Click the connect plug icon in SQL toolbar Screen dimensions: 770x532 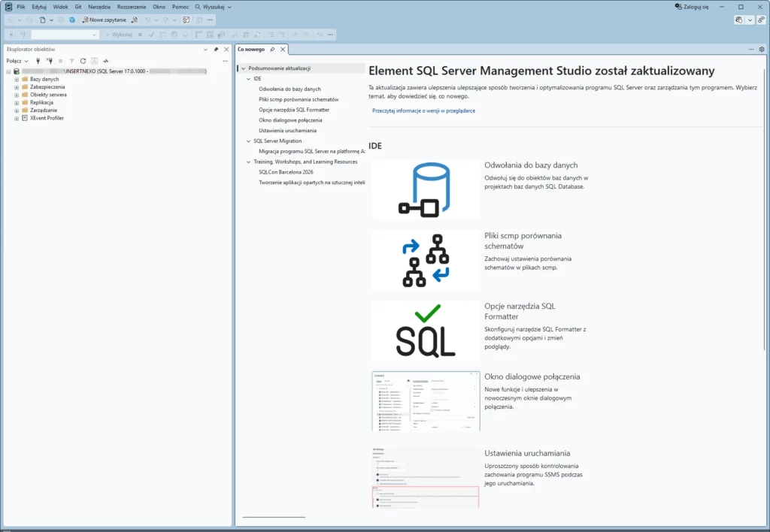(11, 35)
